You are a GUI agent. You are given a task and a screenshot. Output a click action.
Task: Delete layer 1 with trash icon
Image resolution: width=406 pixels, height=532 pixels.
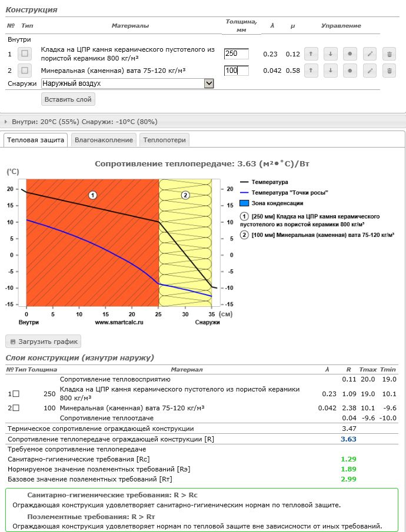coord(389,54)
